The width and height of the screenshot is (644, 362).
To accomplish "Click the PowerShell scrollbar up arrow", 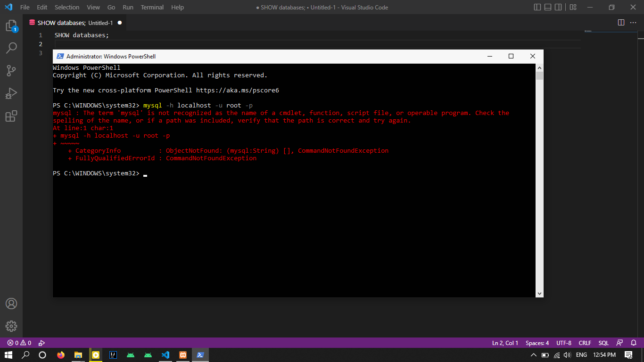I will point(540,67).
